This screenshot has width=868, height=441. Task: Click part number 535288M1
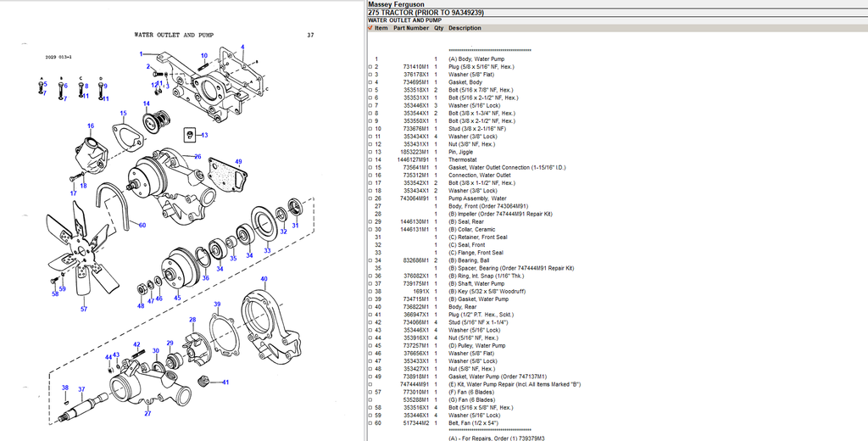(415, 400)
